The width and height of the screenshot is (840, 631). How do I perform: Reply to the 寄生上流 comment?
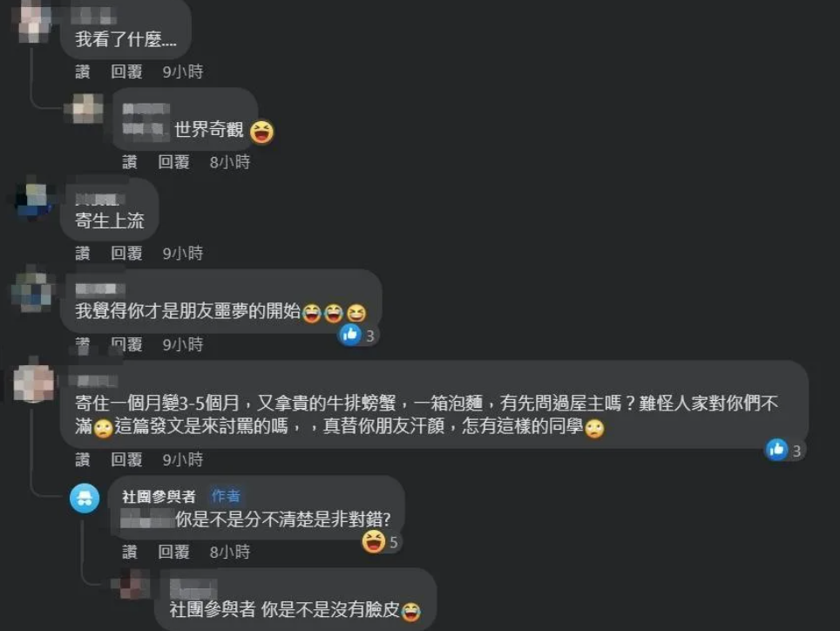126,253
